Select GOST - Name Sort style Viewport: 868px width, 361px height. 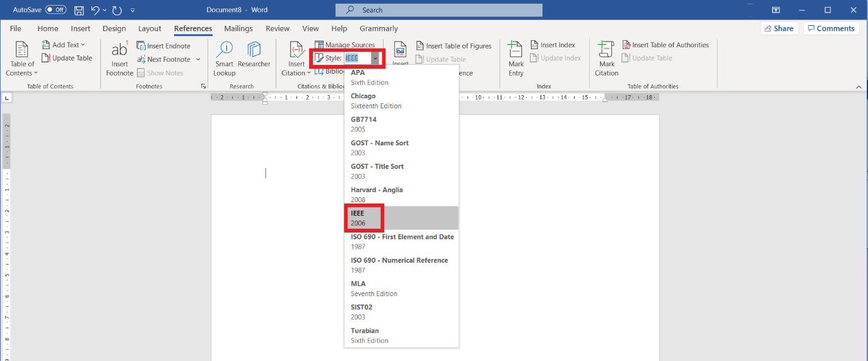coord(401,147)
